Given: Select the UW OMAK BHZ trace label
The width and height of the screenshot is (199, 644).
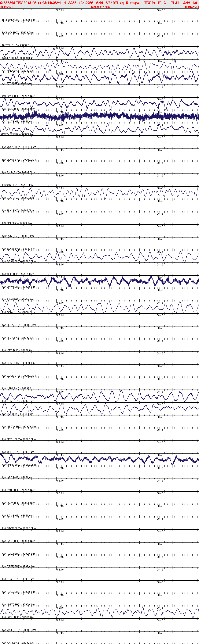Looking at the screenshot, I should (19, 465).
